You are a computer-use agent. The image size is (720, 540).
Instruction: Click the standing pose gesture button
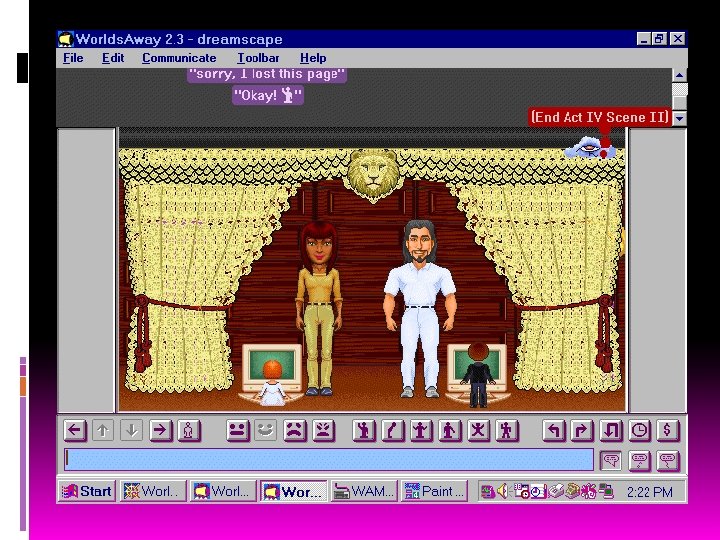click(x=450, y=431)
